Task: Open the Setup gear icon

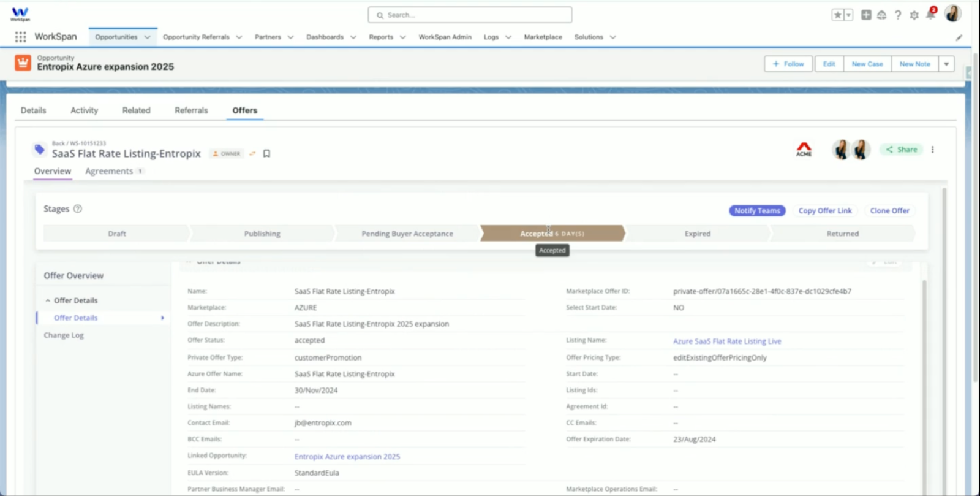Action: coord(914,15)
